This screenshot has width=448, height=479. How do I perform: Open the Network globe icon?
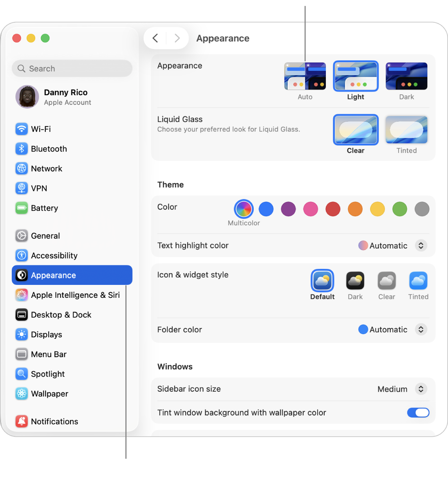point(22,168)
